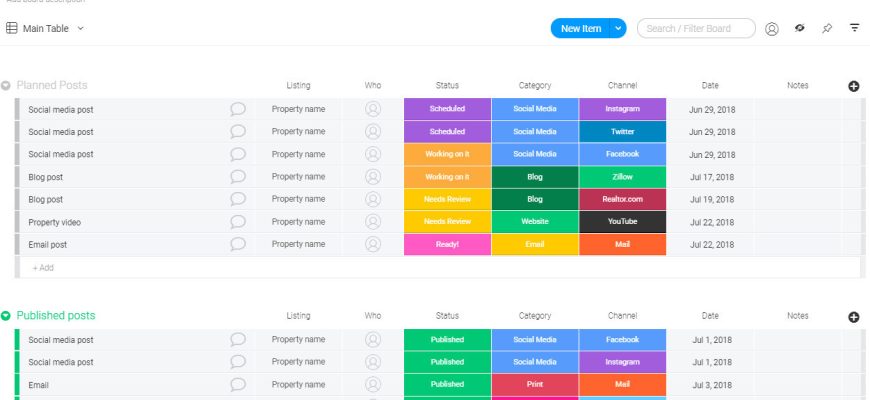This screenshot has height=400, width=870.
Task: Click the pin icon in toolbar
Action: (x=827, y=28)
